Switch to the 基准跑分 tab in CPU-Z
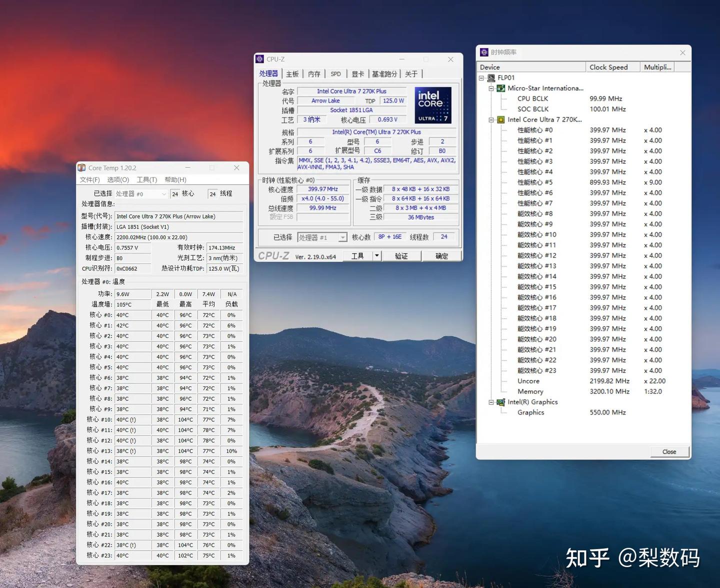Image resolution: width=720 pixels, height=588 pixels. tap(384, 74)
